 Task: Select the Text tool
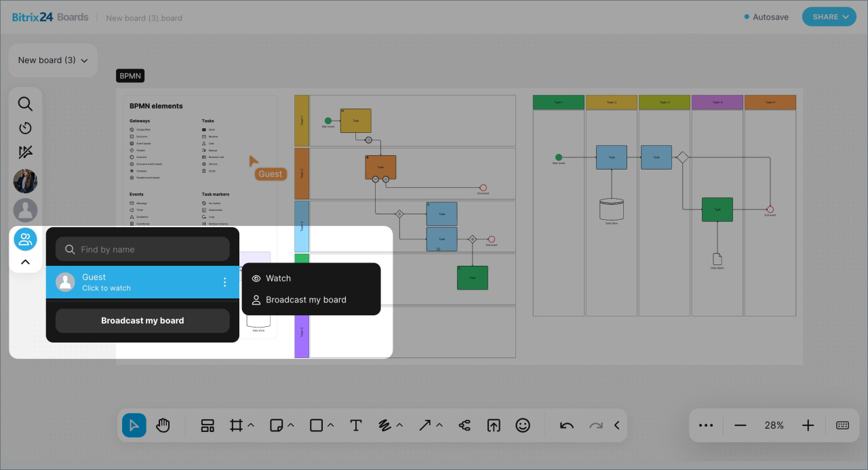pyautogui.click(x=355, y=425)
